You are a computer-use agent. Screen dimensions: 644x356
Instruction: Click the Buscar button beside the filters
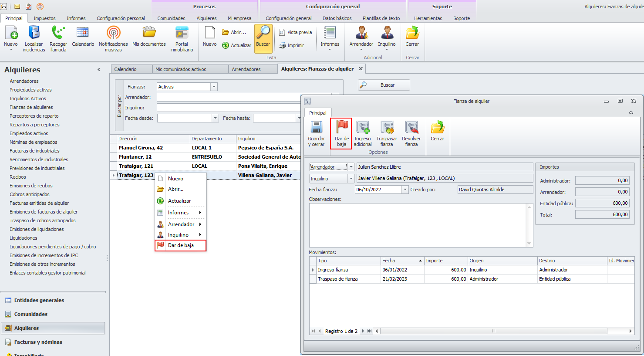(384, 85)
